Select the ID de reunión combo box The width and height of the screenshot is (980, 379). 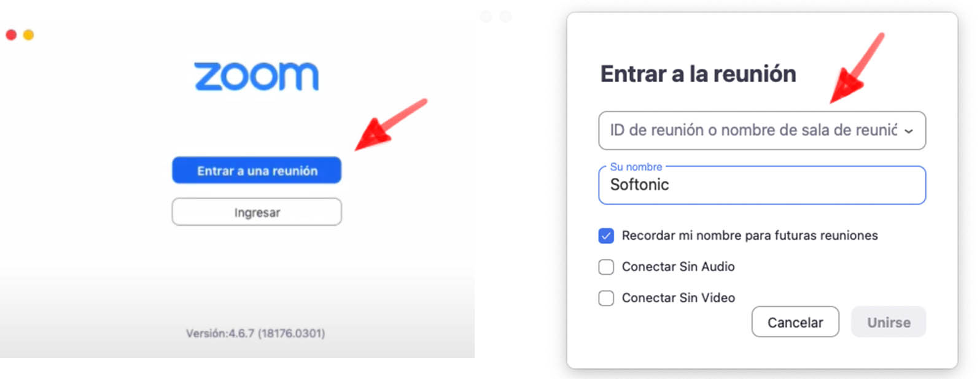737,131
